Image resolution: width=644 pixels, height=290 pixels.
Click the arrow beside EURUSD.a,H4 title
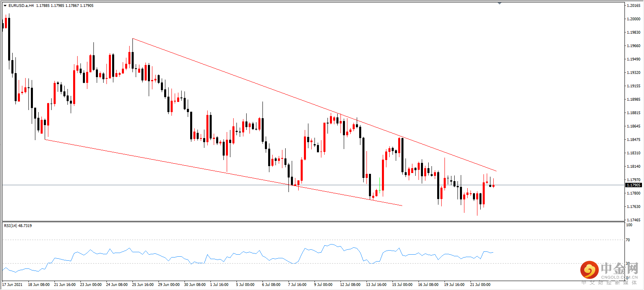5,6
